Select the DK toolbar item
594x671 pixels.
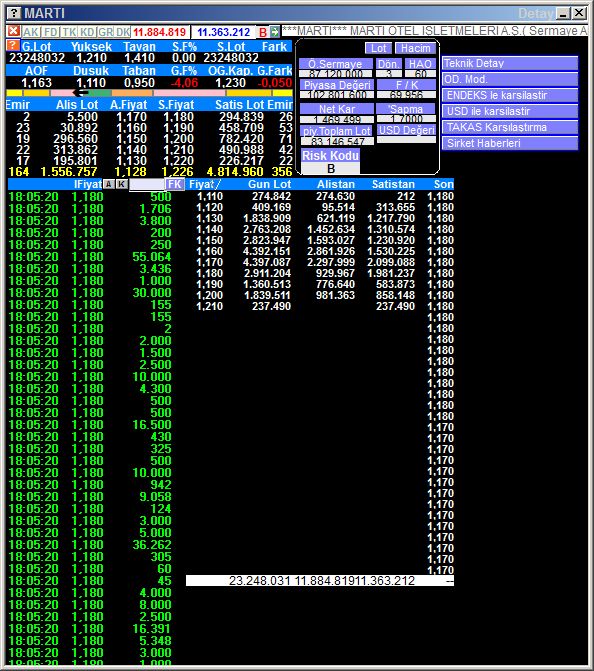[123, 32]
